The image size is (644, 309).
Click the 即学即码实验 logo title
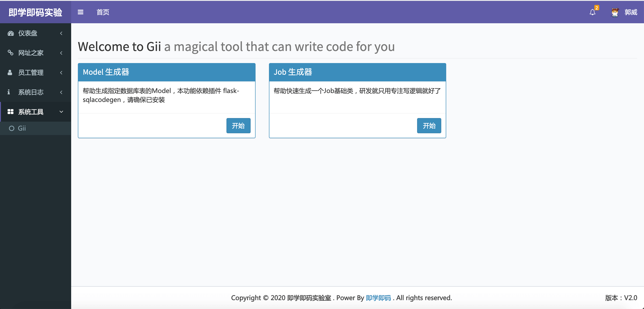[35, 12]
